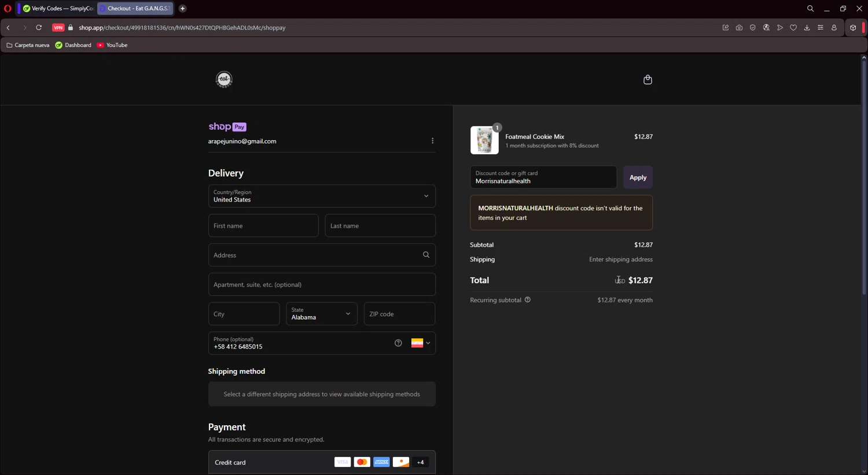The image size is (868, 475).
Task: Click the Apartment, suite, etc. field
Action: pyautogui.click(x=322, y=284)
